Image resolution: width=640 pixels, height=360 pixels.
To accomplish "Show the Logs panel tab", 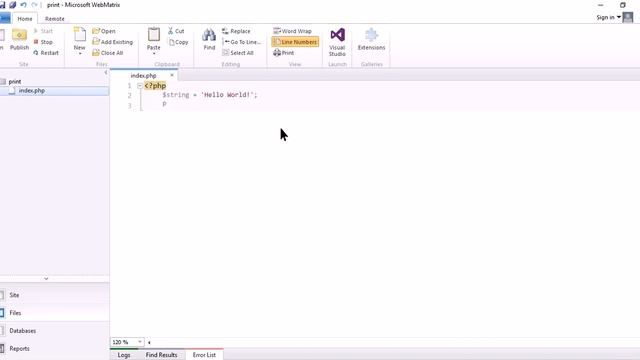I will point(124,355).
